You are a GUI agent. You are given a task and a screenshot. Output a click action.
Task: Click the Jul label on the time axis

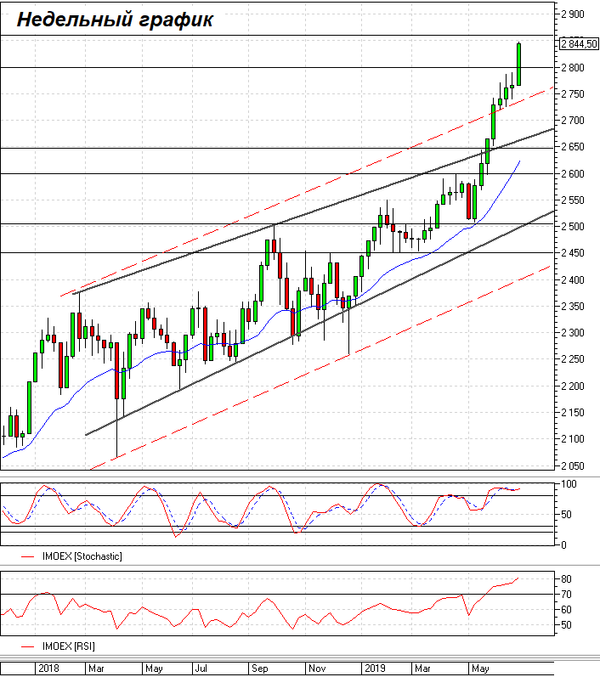(x=201, y=668)
